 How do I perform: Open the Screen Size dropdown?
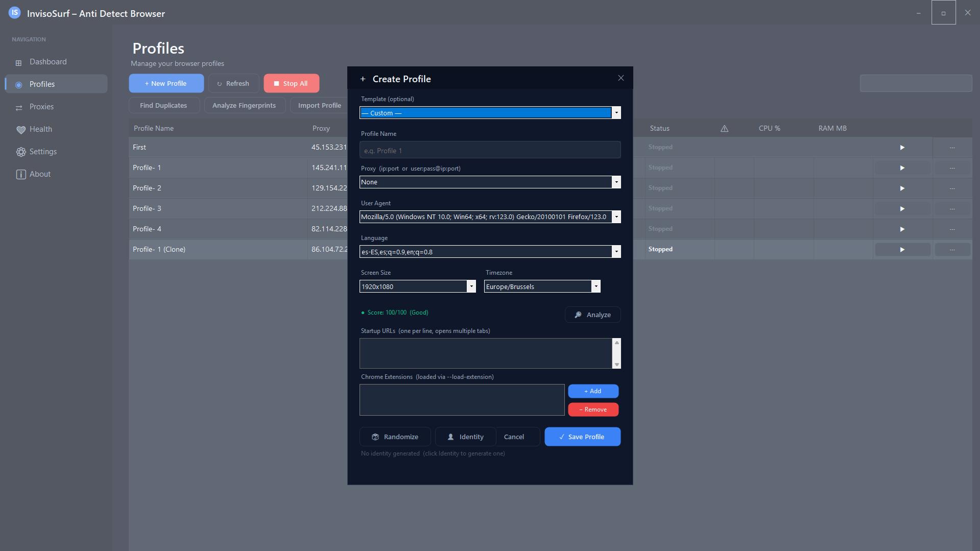tap(471, 286)
